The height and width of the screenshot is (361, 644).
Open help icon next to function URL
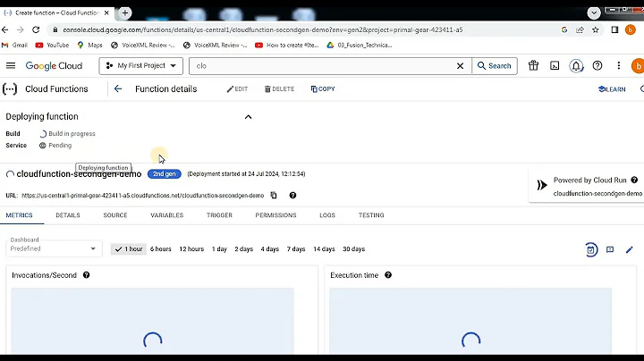coord(292,196)
